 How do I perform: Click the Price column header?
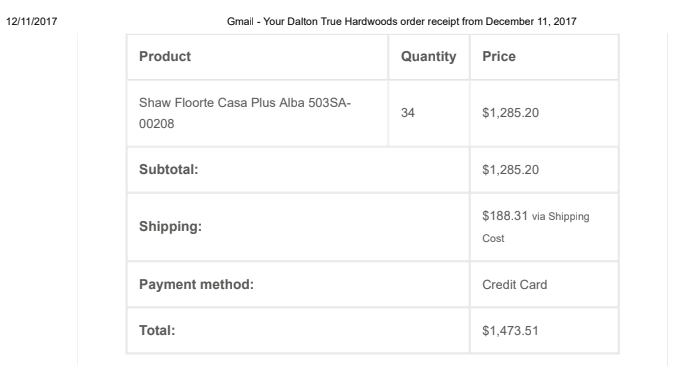pyautogui.click(x=499, y=56)
